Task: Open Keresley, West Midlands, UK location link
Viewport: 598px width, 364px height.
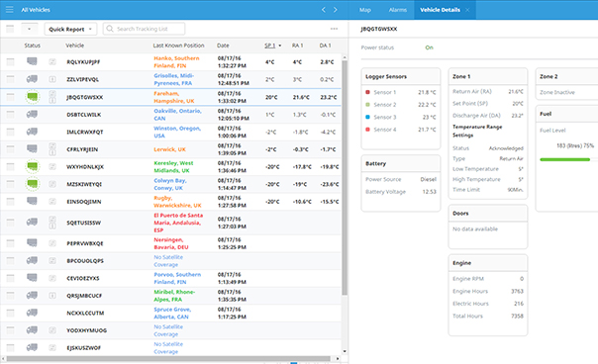Action: 173,166
